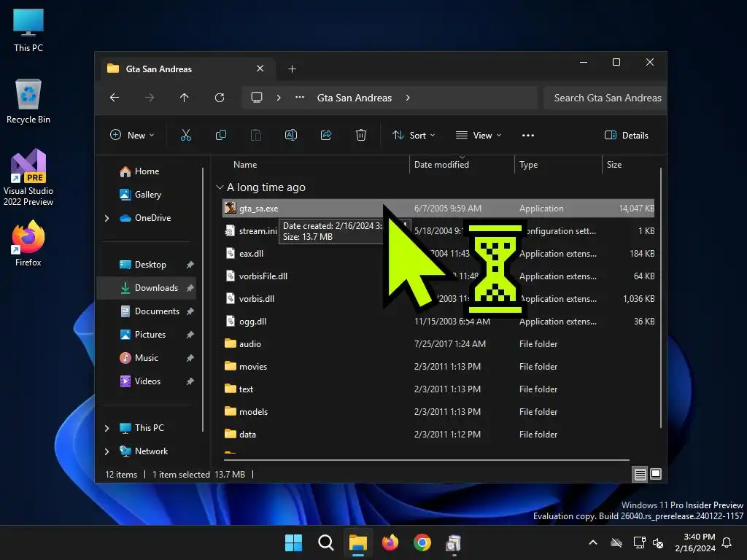Open the See more ellipsis menu
747x560 pixels.
[528, 135]
